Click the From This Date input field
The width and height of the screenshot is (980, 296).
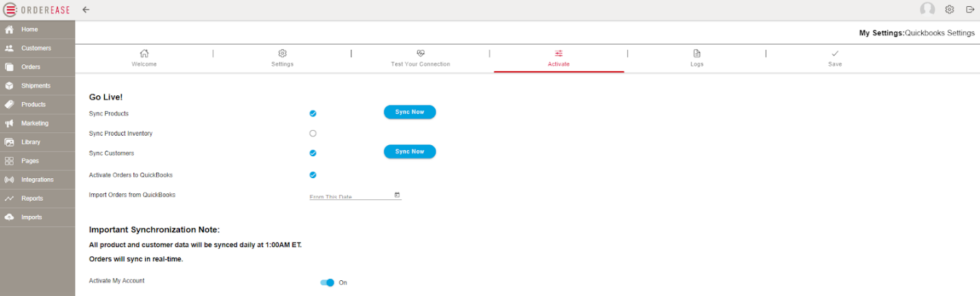click(x=349, y=196)
